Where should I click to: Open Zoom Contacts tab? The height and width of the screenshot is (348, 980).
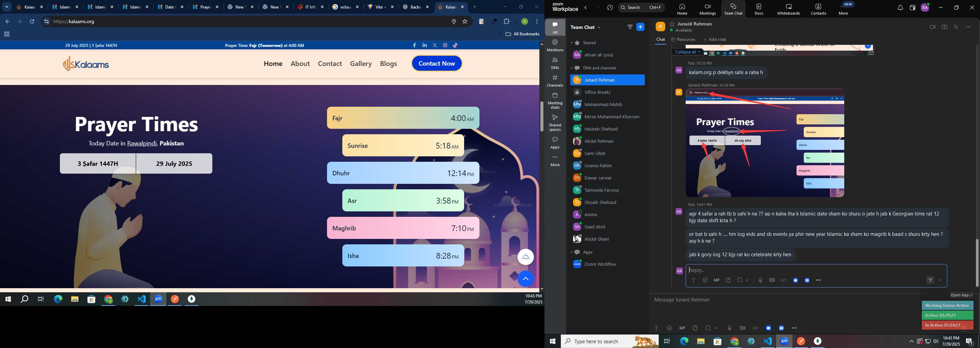pyautogui.click(x=818, y=9)
